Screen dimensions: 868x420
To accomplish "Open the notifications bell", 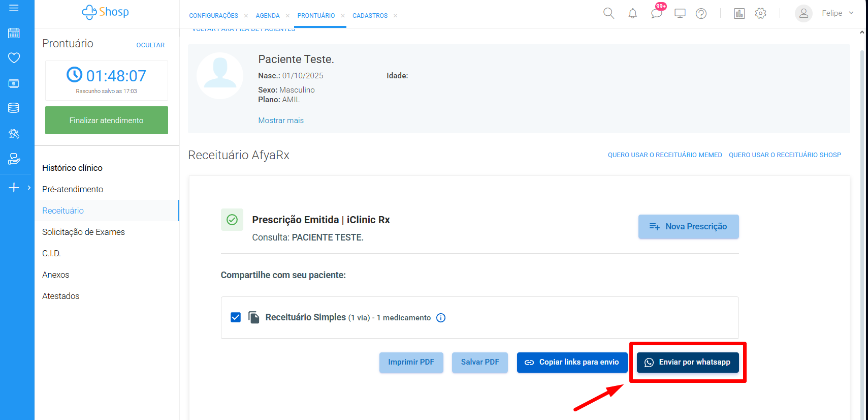I will (632, 14).
